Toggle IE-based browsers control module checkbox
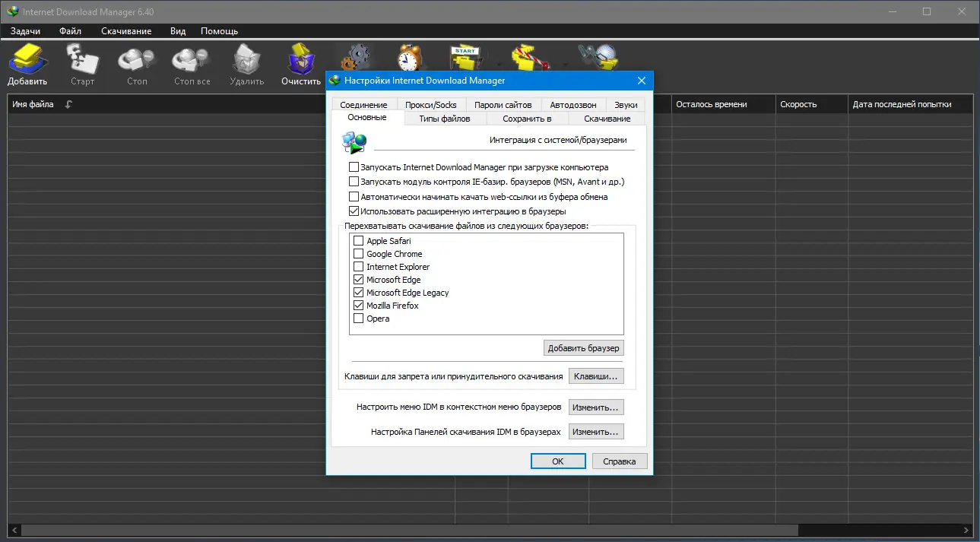Screen dimensions: 980x542 click(354, 182)
